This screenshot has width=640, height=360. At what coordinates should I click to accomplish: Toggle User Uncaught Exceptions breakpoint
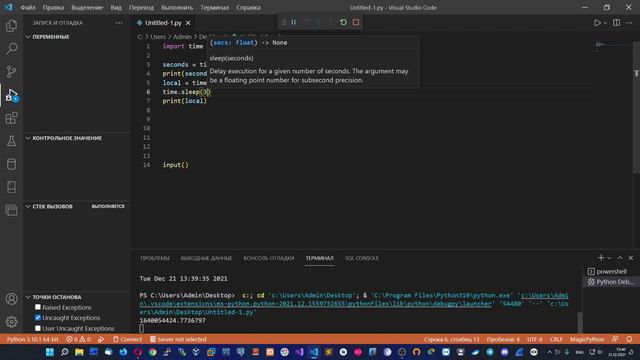point(38,328)
